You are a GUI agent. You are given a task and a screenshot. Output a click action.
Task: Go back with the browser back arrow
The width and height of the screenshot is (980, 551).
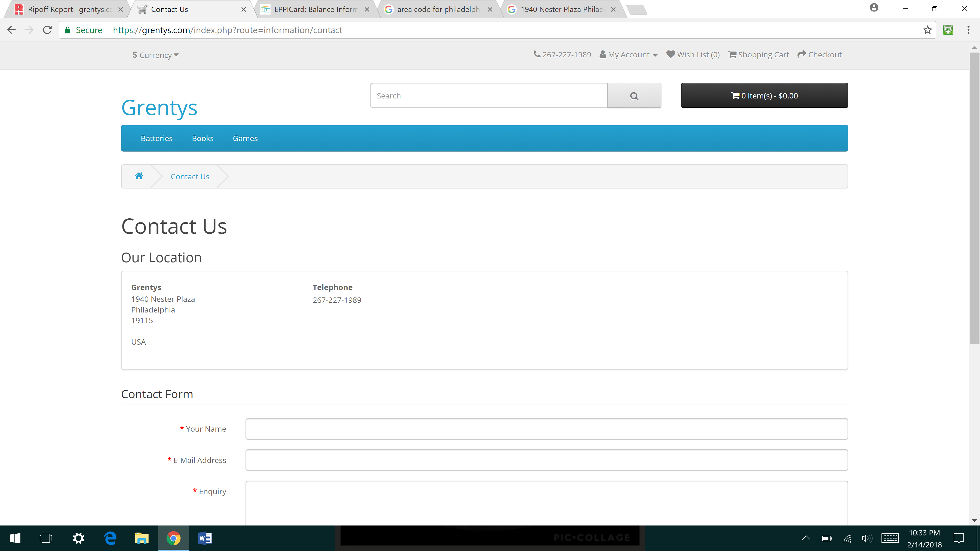11,30
